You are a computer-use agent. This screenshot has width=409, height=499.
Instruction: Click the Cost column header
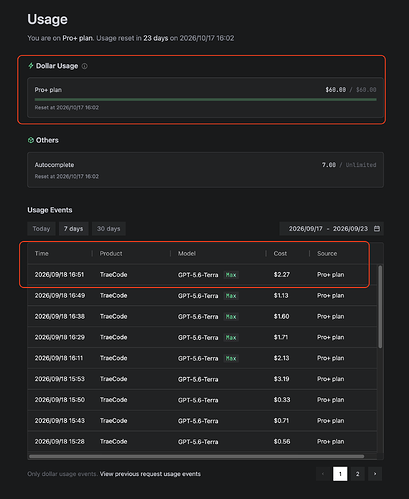[280, 254]
